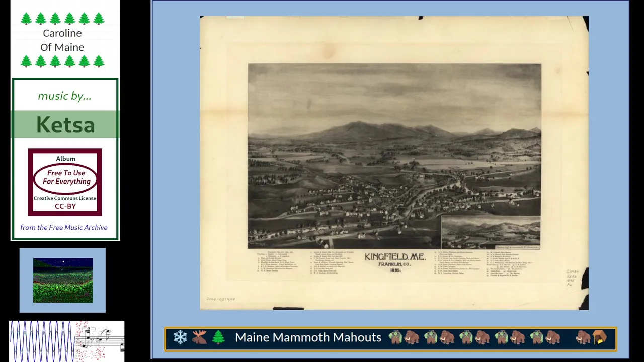The image size is (644, 362).
Task: Click the 'Album' label in the badge
Action: click(x=65, y=159)
